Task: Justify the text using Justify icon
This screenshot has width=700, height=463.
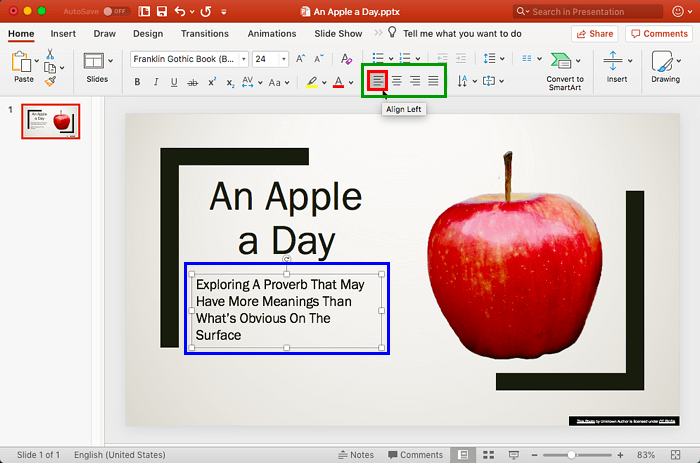Action: click(x=433, y=81)
